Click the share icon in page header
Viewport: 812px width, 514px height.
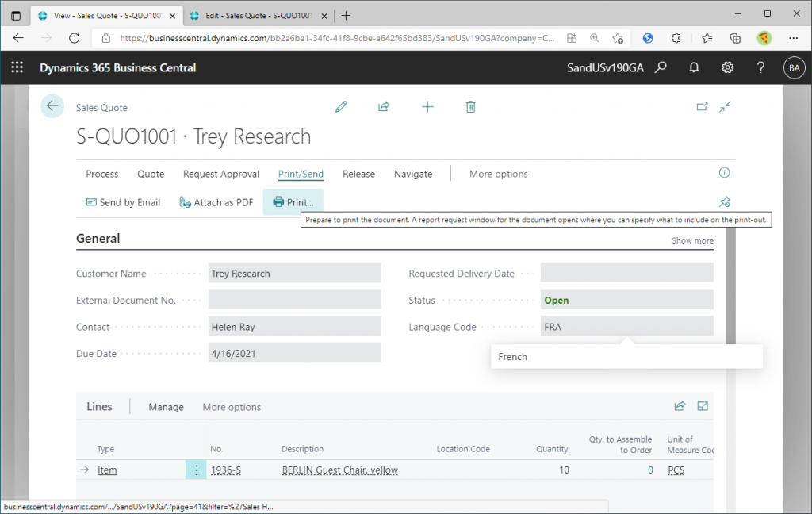(384, 107)
